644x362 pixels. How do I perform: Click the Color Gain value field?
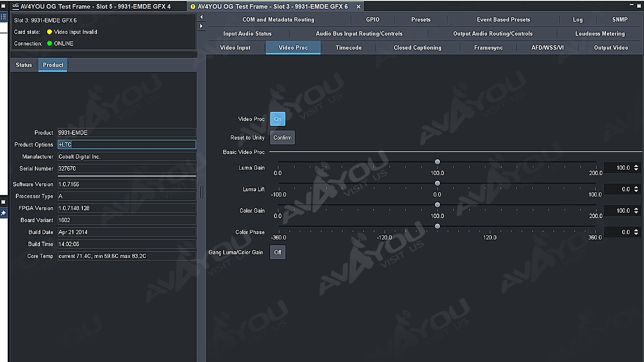tap(618, 210)
